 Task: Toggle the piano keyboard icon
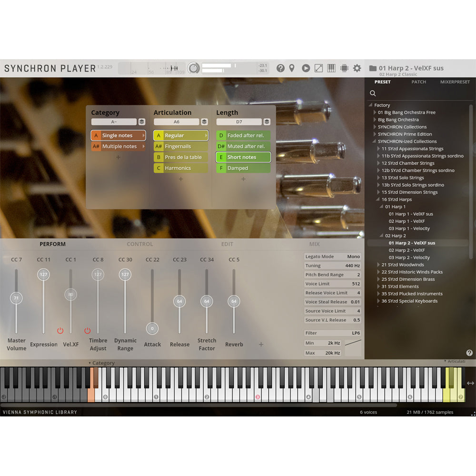pyautogui.click(x=331, y=68)
